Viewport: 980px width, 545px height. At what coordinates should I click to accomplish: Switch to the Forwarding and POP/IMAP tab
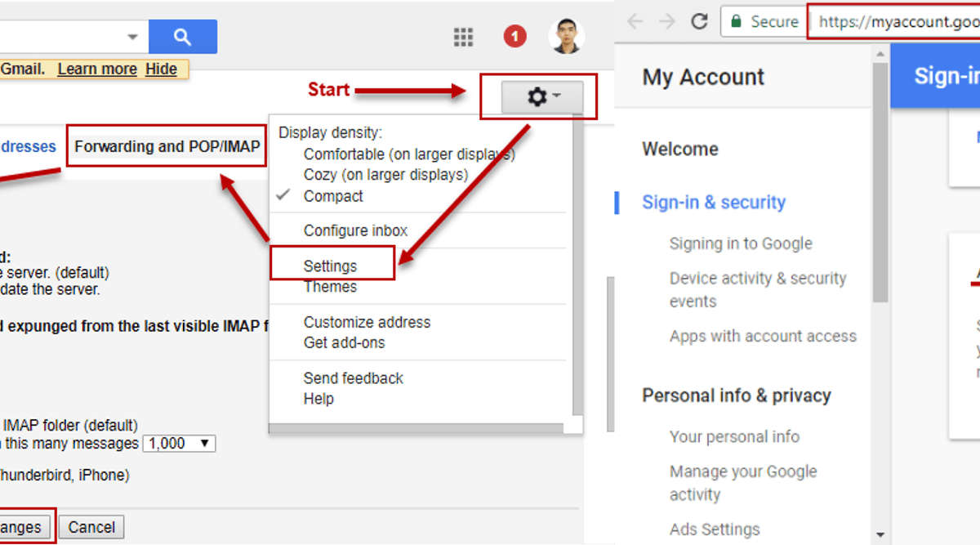click(166, 146)
